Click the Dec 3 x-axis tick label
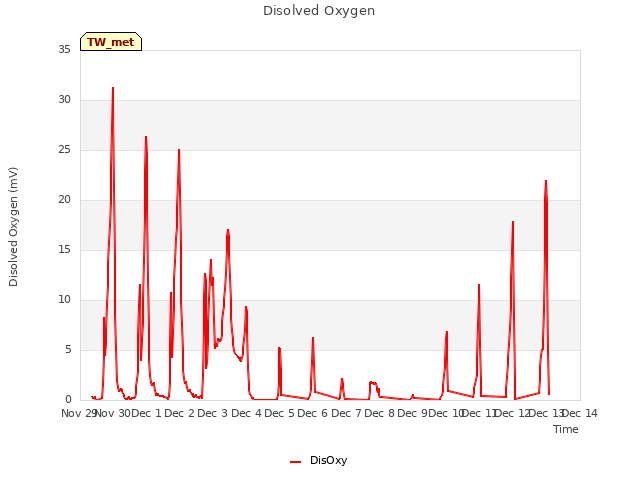The image size is (640, 480). (213, 413)
